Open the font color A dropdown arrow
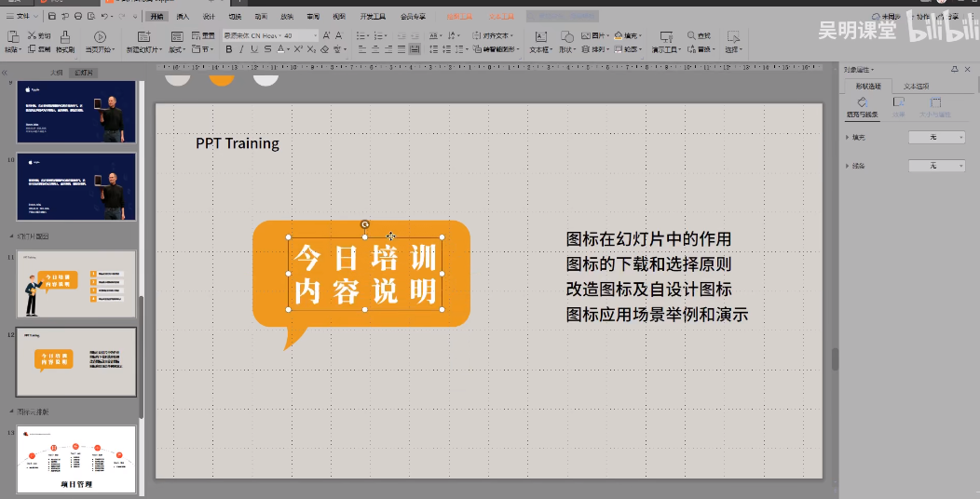 [x=288, y=49]
